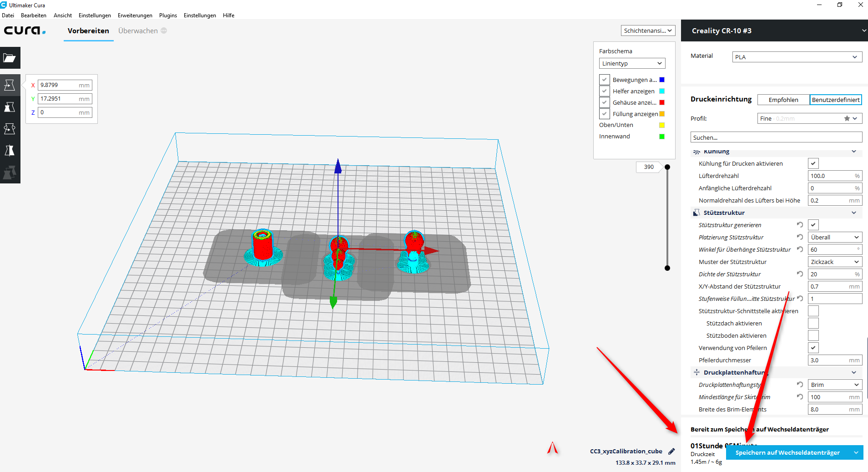Click the Stützstruktur section icon
The width and height of the screenshot is (868, 472).
click(696, 213)
